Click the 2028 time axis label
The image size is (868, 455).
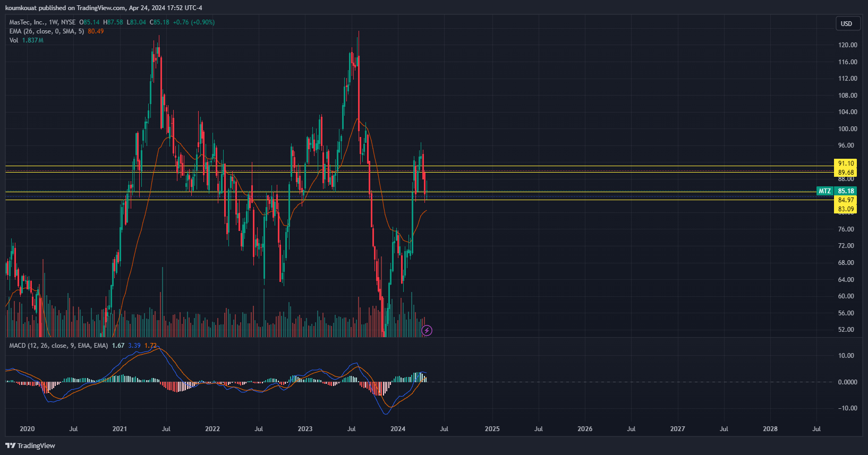click(x=770, y=429)
